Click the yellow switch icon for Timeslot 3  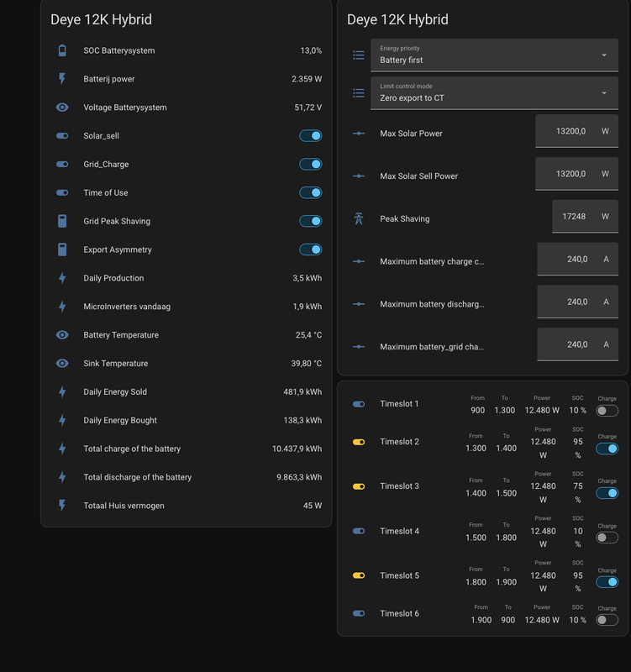point(359,486)
